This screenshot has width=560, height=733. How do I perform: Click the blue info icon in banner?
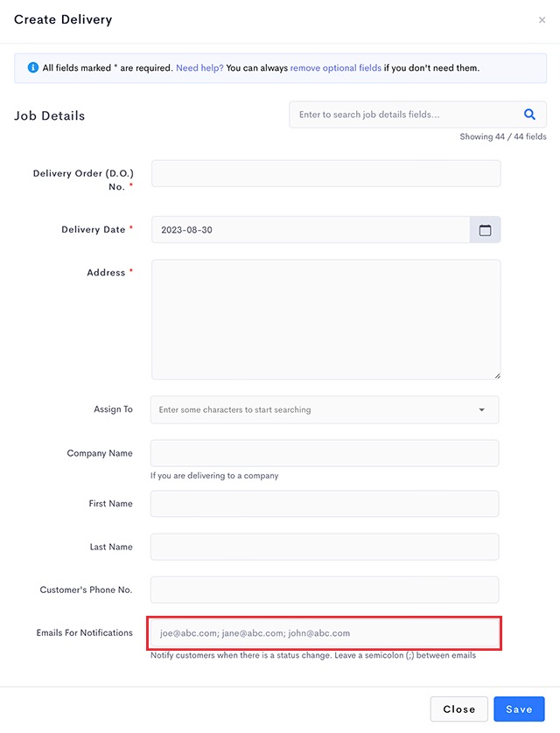point(32,67)
